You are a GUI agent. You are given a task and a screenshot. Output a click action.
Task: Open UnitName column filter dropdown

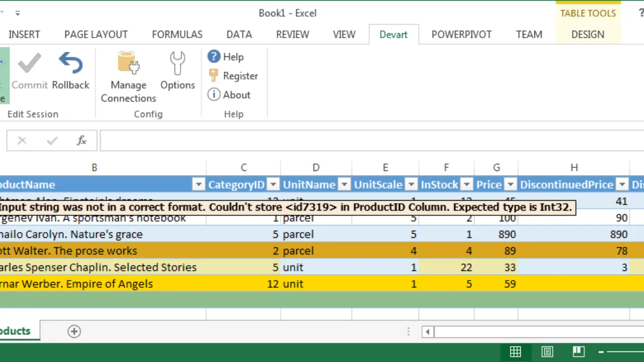tap(344, 185)
